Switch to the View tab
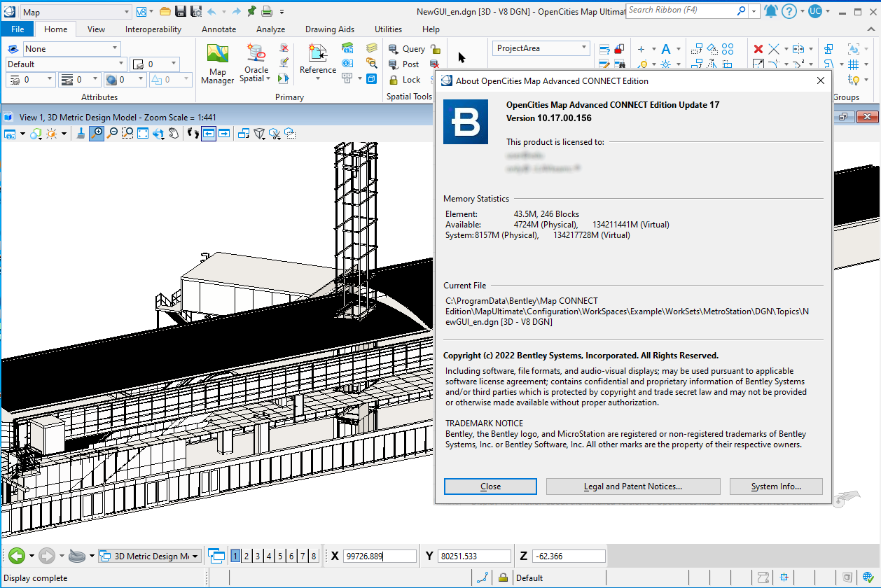Viewport: 881px width, 588px height. [x=97, y=29]
